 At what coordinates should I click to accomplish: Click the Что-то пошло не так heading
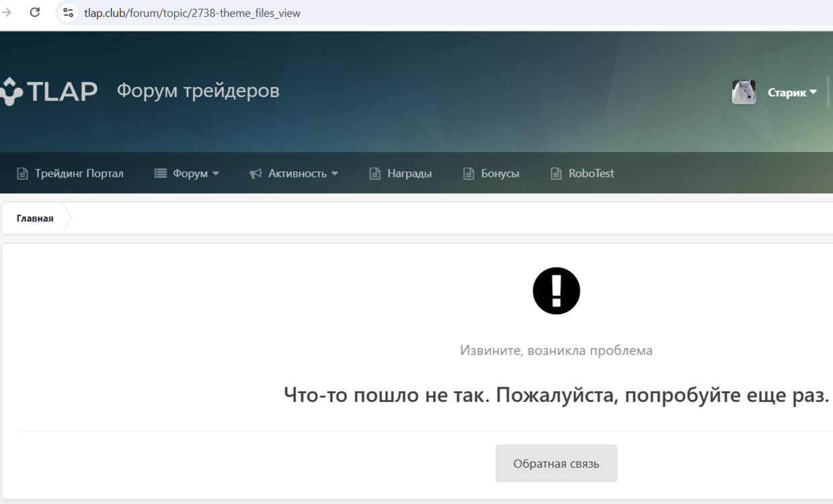pyautogui.click(x=556, y=395)
